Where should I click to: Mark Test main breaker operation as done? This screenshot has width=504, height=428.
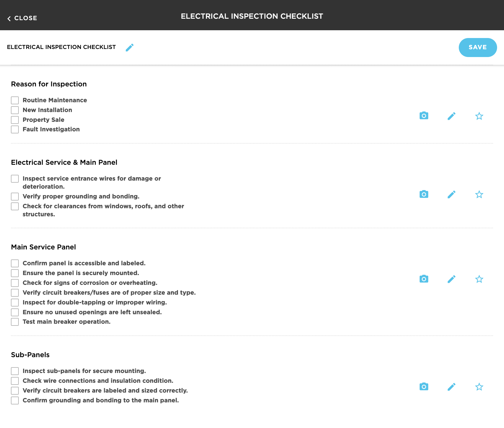coord(15,322)
